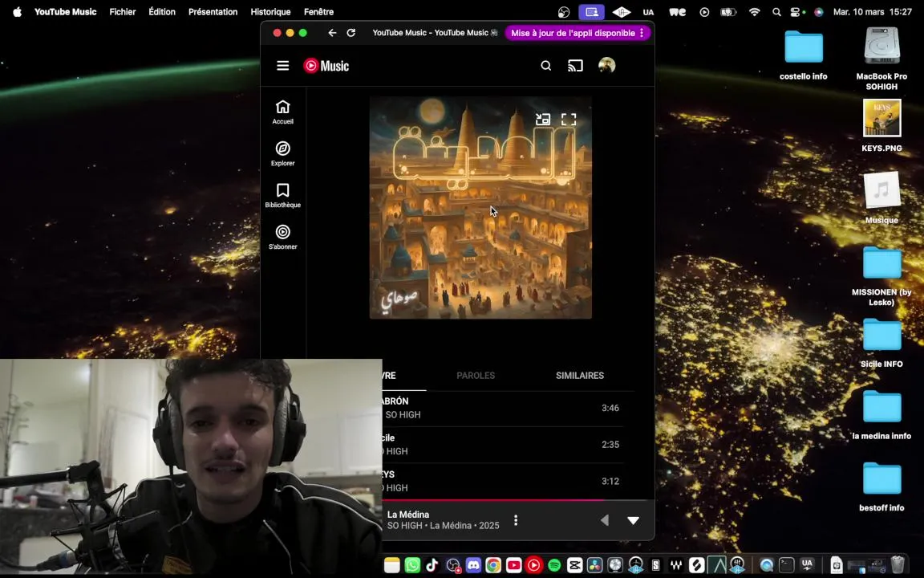Play the queue track lasting 2:35
This screenshot has width=924, height=578.
503,445
